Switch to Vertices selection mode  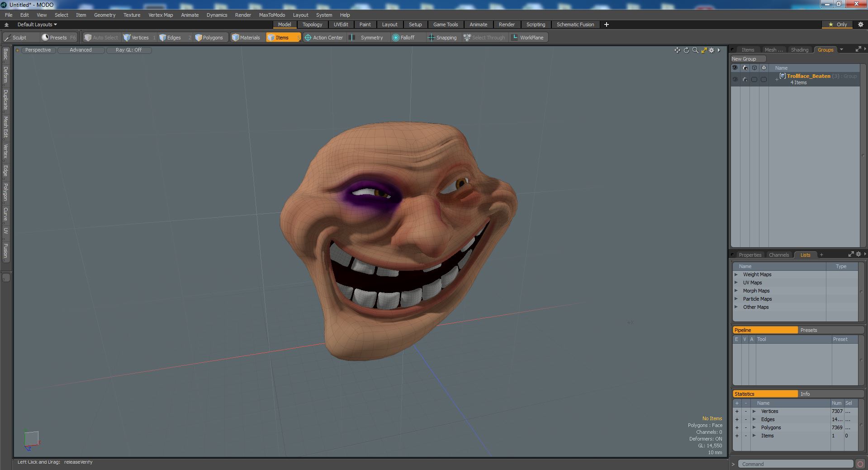point(139,38)
